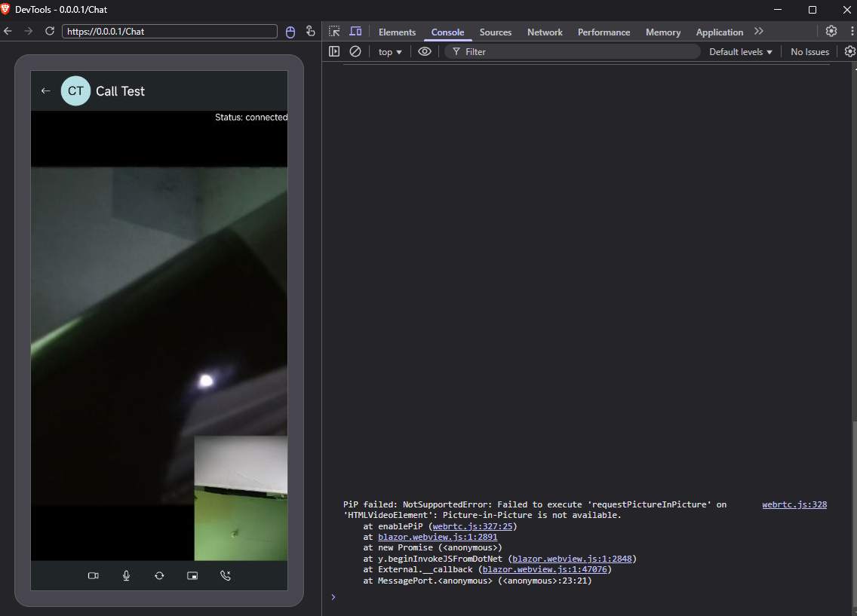The width and height of the screenshot is (857, 616).
Task: Toggle mouse emulation mode icon
Action: 290,32
